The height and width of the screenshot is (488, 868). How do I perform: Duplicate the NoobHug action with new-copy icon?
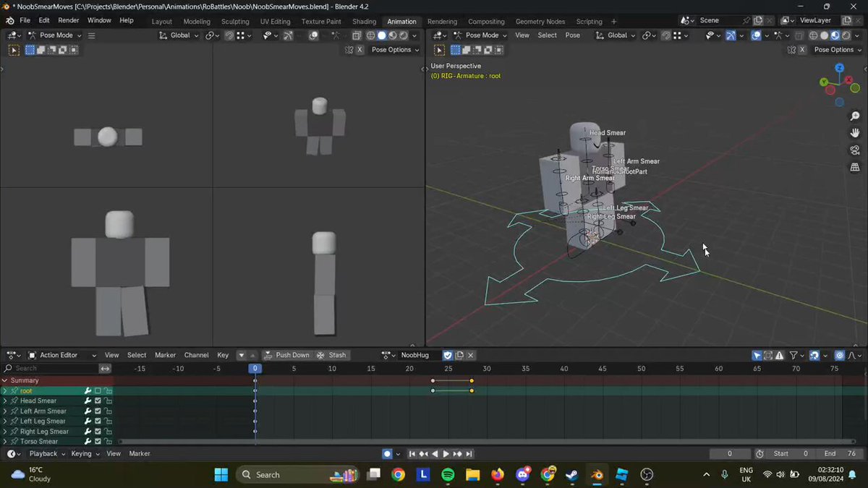(x=459, y=355)
